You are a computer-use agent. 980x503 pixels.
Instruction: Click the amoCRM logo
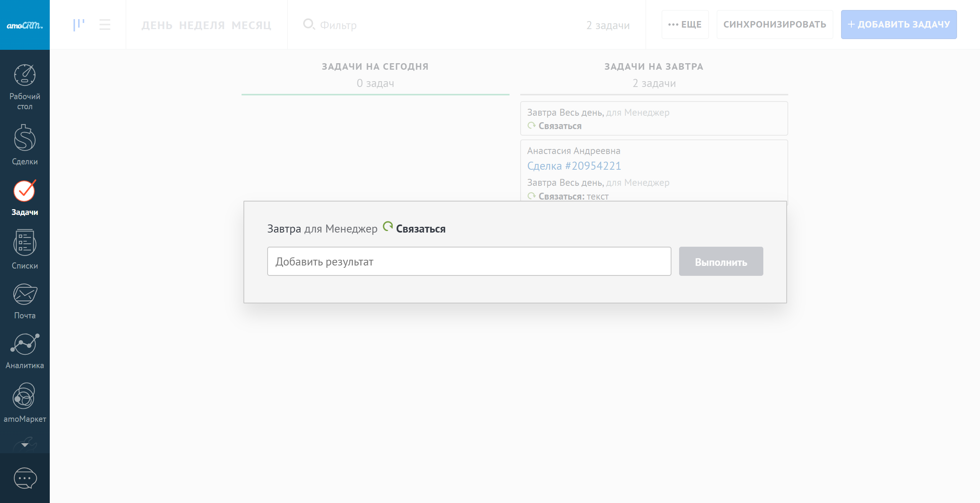click(x=25, y=25)
